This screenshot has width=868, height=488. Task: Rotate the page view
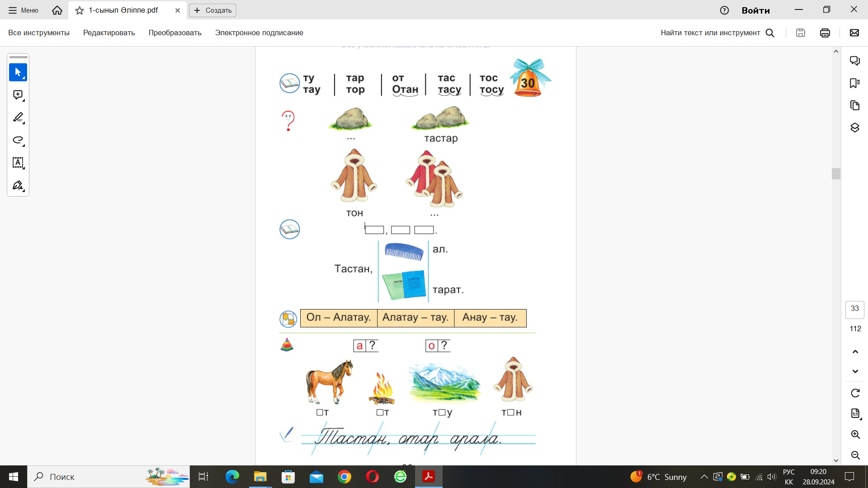pyautogui.click(x=855, y=393)
